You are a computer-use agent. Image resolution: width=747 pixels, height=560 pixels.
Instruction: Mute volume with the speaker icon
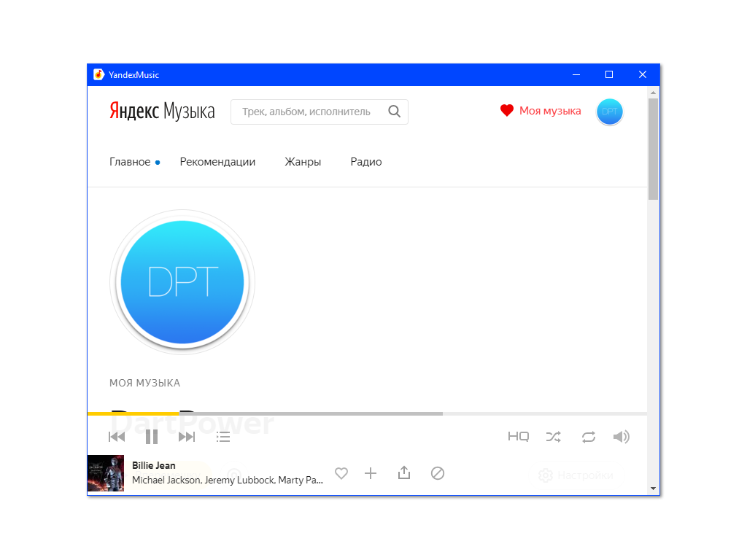622,437
